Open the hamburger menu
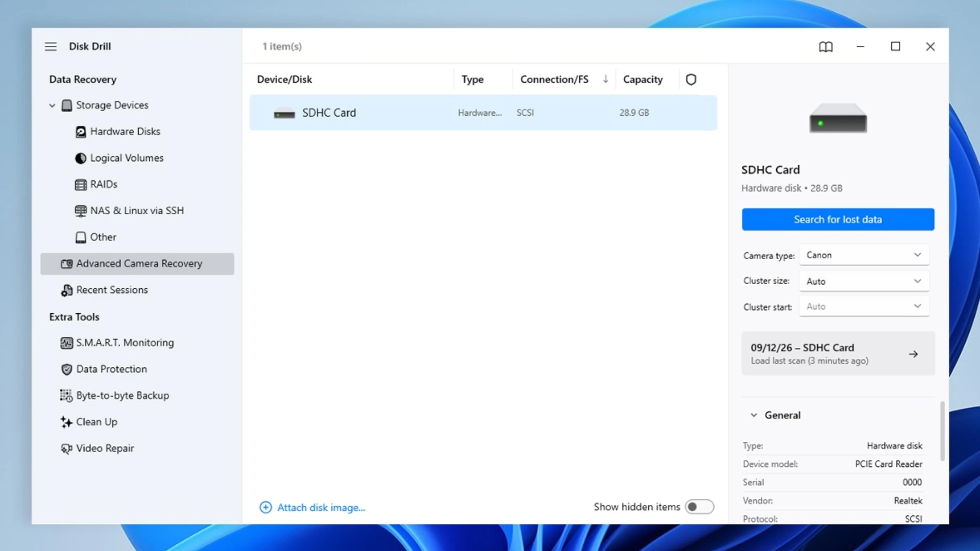Image resolution: width=980 pixels, height=551 pixels. pyautogui.click(x=51, y=46)
